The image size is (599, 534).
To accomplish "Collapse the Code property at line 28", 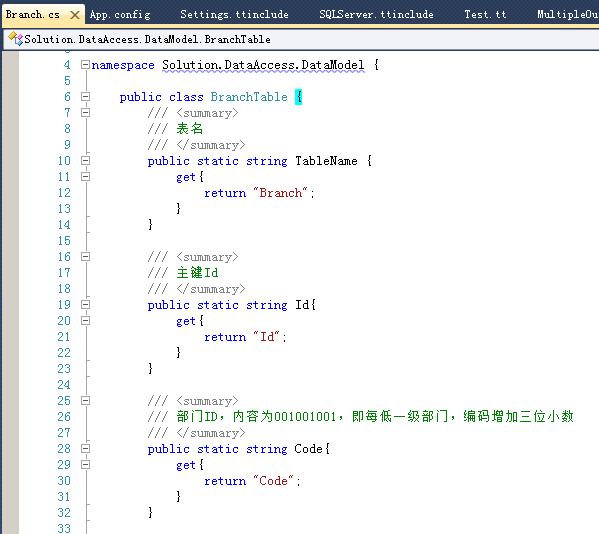I will (x=85, y=448).
